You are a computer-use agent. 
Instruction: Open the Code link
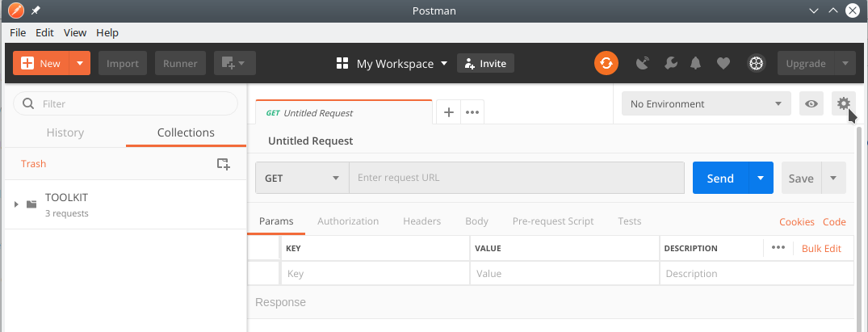click(x=834, y=221)
